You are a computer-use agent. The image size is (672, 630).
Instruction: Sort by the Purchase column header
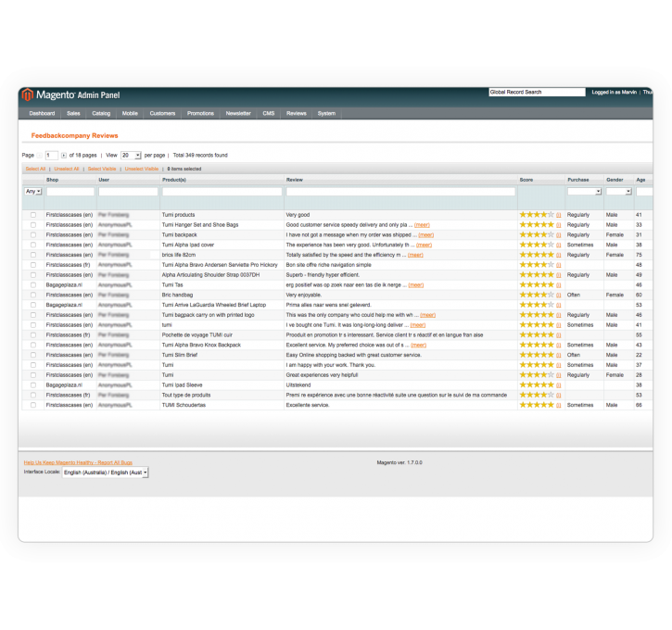pos(578,180)
